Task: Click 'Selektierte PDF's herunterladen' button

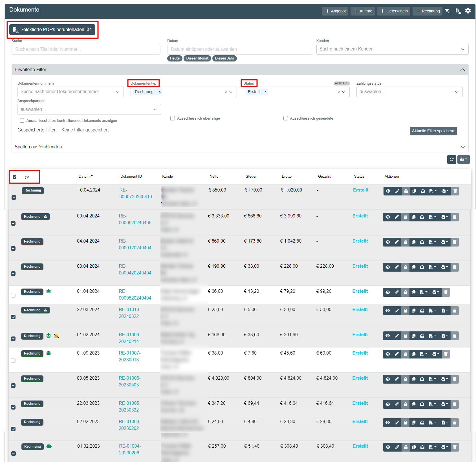Action: [52, 30]
